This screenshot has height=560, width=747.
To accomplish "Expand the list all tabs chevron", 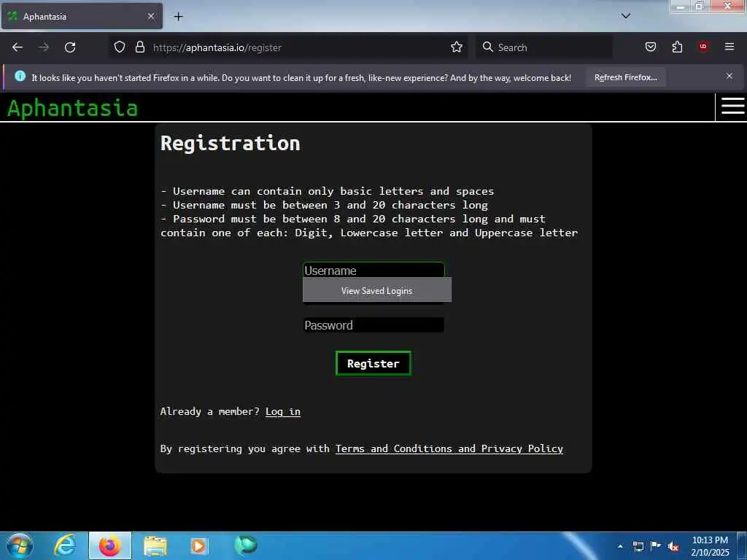I will [x=626, y=16].
